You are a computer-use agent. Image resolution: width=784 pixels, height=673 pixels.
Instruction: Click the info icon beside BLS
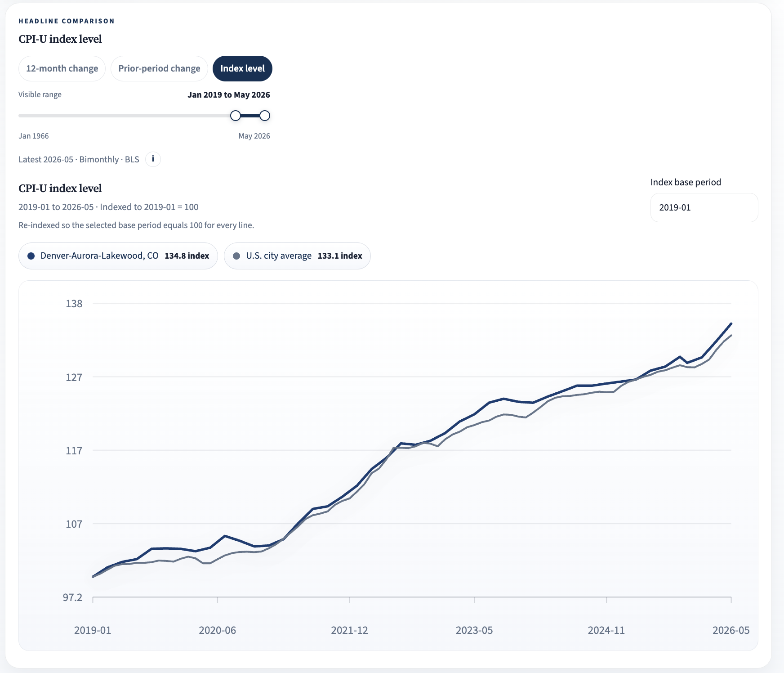coord(153,159)
